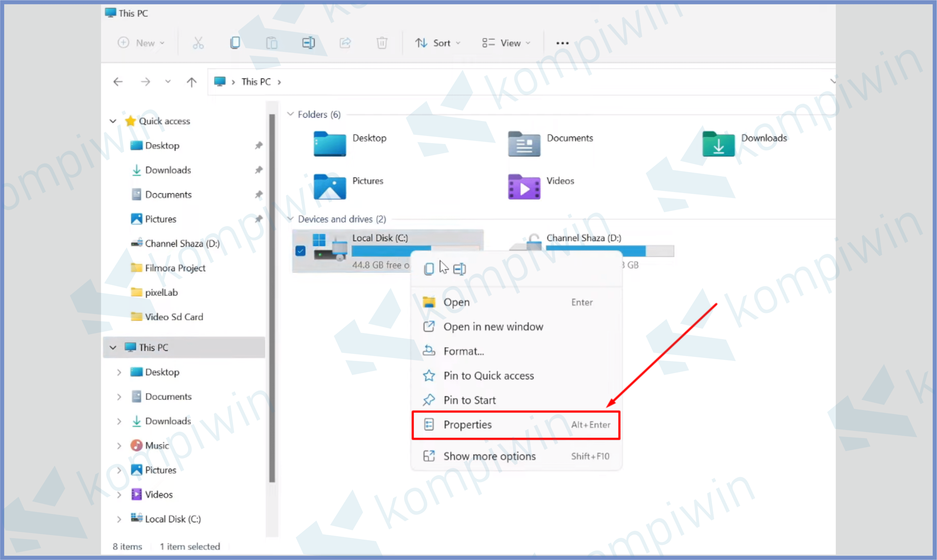
Task: Click the Up arrow navigation icon
Action: click(x=191, y=82)
